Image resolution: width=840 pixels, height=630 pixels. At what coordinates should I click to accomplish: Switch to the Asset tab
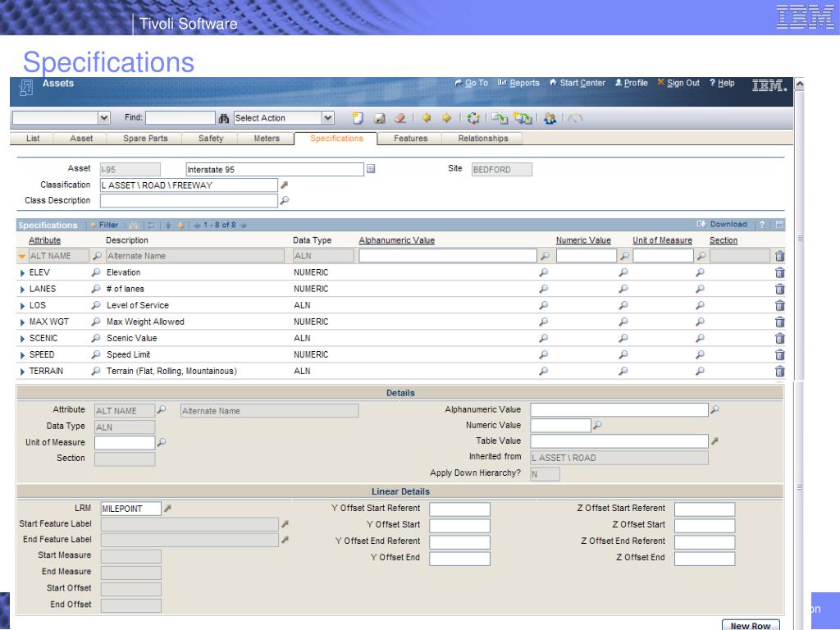click(81, 138)
